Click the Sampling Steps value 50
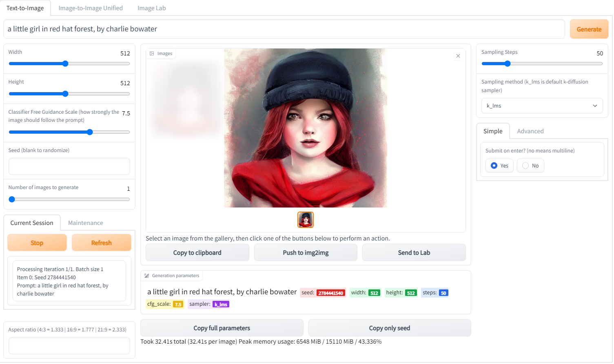The height and width of the screenshot is (364, 614). (x=599, y=53)
